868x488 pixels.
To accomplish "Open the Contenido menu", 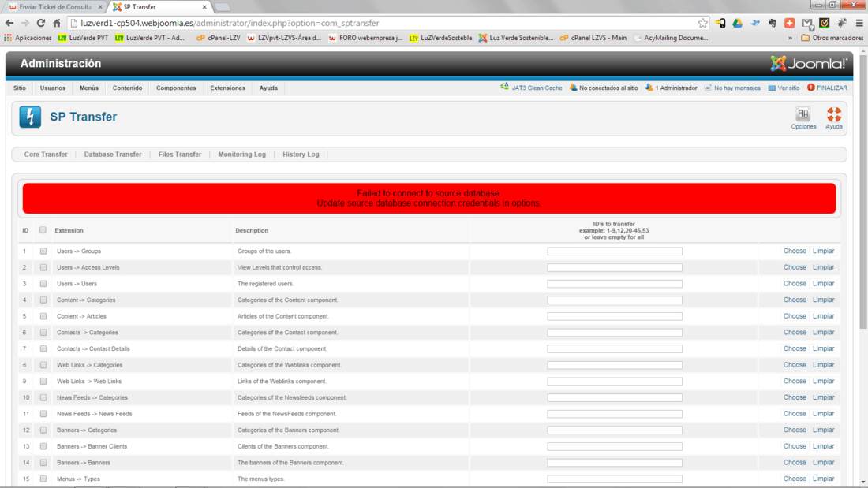I will 127,88.
